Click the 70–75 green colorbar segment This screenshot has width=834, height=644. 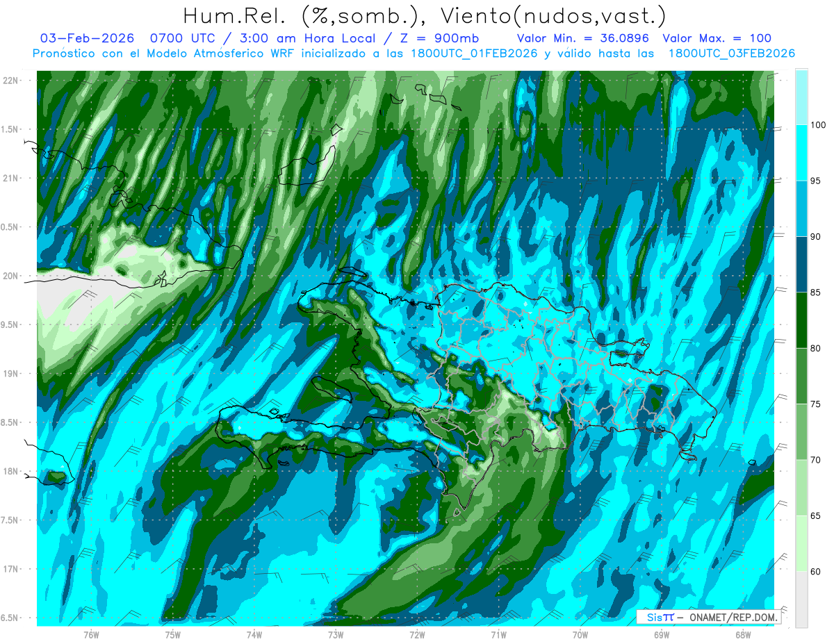coord(801,432)
